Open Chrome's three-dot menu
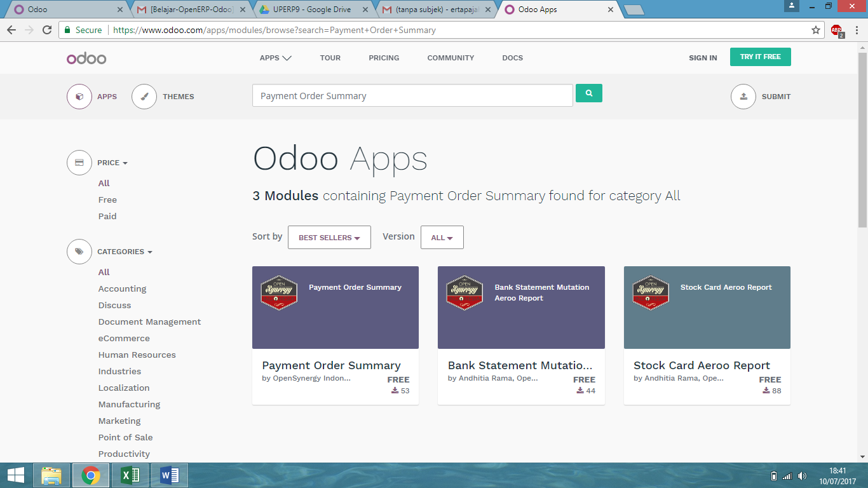 tap(856, 30)
